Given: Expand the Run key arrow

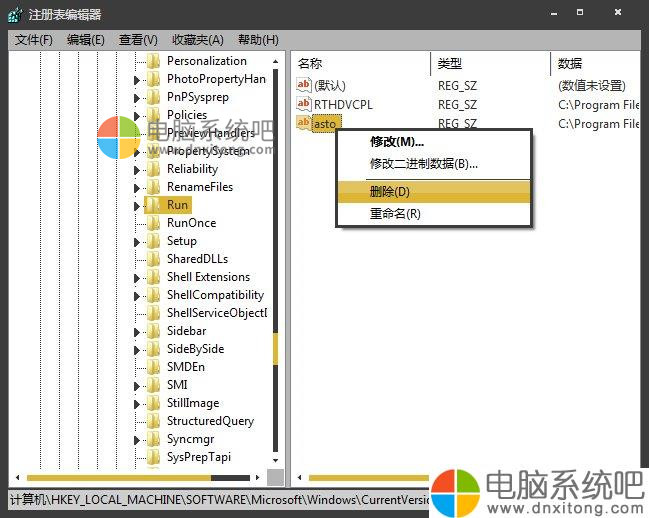Looking at the screenshot, I should pyautogui.click(x=137, y=206).
